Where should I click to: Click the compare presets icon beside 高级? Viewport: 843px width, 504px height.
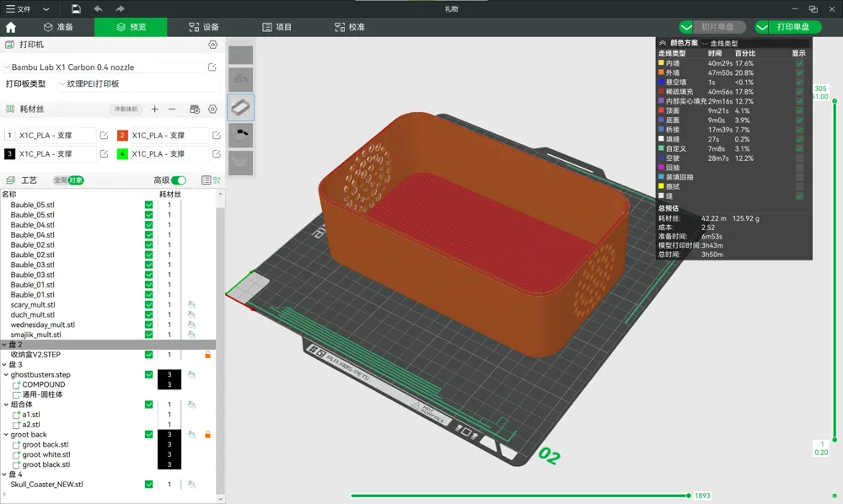coord(206,180)
